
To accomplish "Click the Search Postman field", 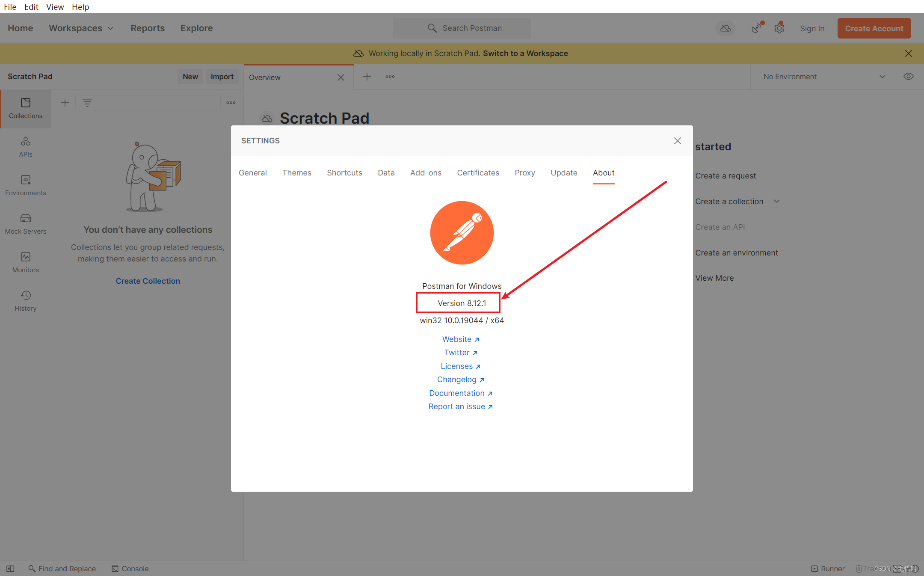I will point(462,28).
